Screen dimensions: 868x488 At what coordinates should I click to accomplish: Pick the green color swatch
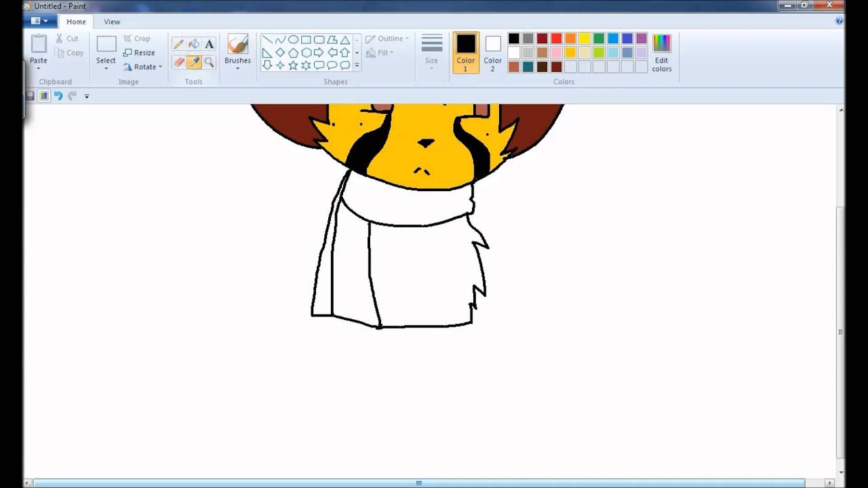tap(599, 39)
